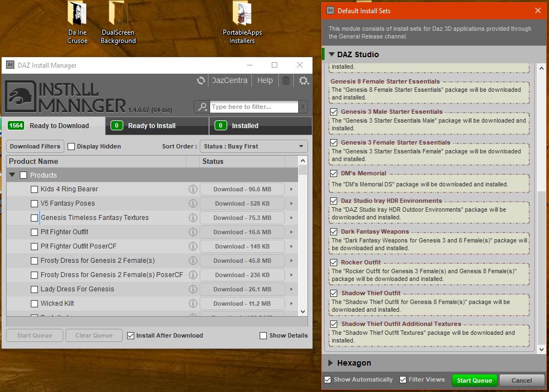The image size is (549, 392).
Task: Open the Da Irie Crusoe desktop folder
Action: tap(77, 22)
